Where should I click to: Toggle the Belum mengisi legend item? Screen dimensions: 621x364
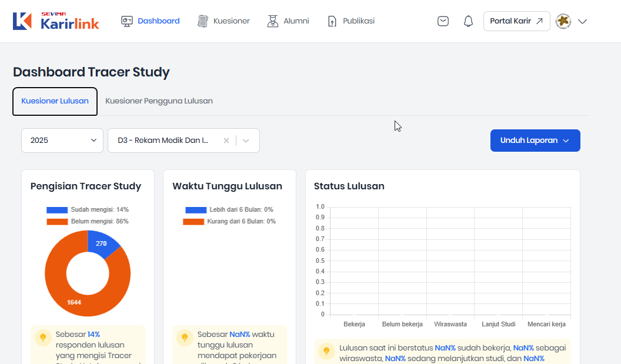[88, 221]
